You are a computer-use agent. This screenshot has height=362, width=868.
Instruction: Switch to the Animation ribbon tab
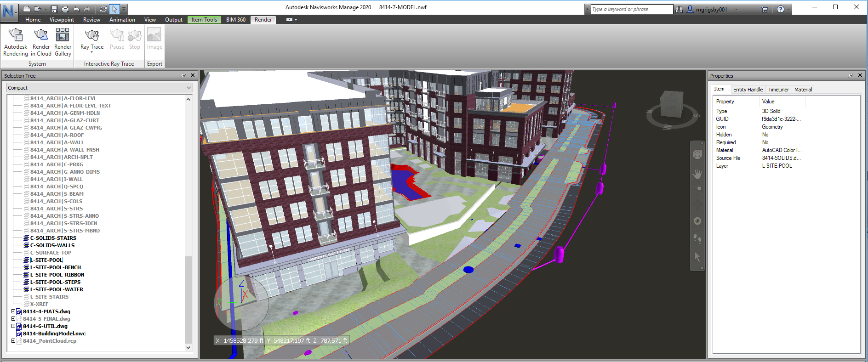[x=122, y=20]
